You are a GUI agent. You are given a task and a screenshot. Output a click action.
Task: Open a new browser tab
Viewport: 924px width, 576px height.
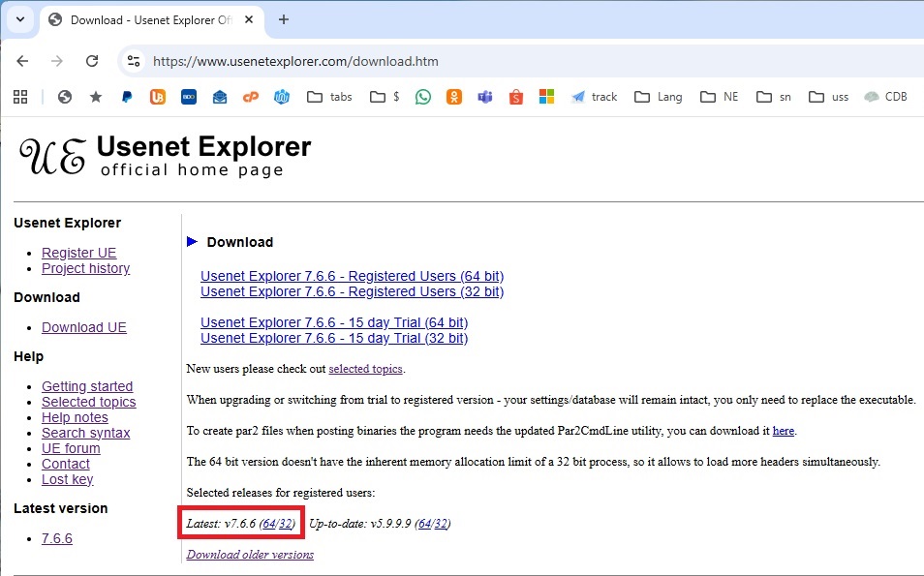(284, 20)
